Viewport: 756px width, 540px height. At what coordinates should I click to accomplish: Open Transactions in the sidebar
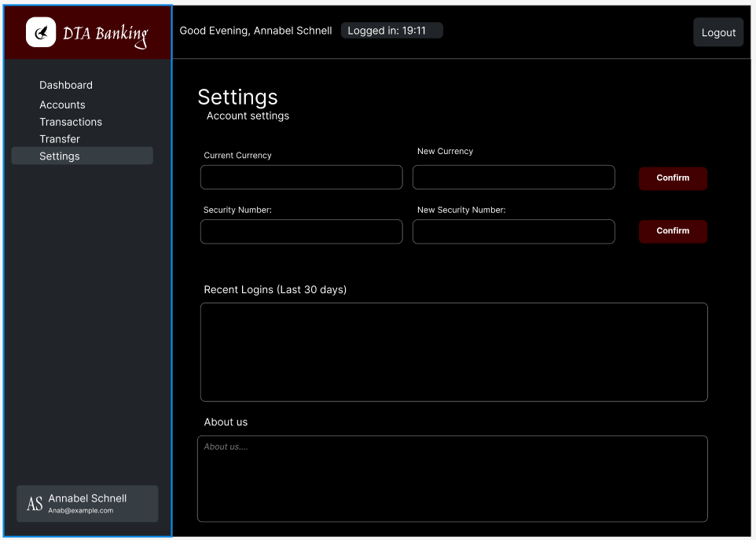click(x=71, y=122)
